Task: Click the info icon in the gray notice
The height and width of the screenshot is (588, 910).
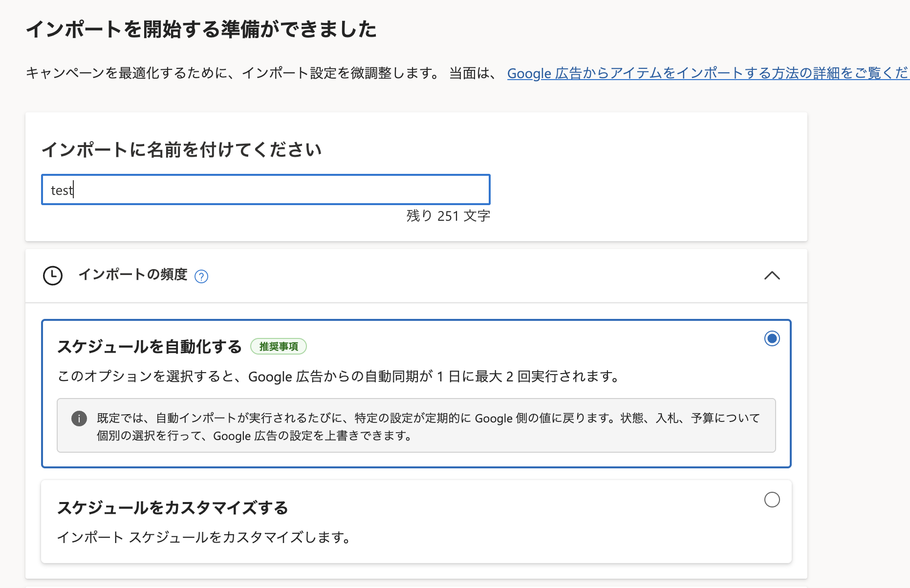Action: point(79,419)
